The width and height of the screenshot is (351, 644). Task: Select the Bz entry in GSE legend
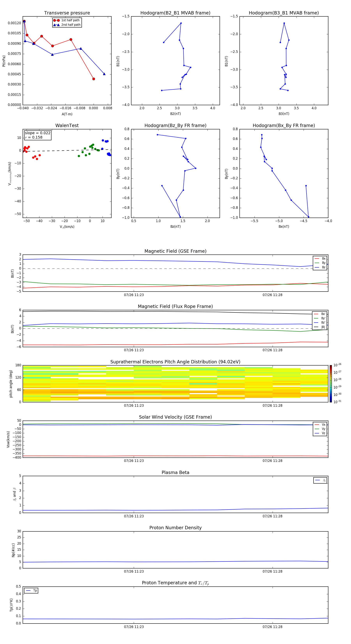click(320, 267)
